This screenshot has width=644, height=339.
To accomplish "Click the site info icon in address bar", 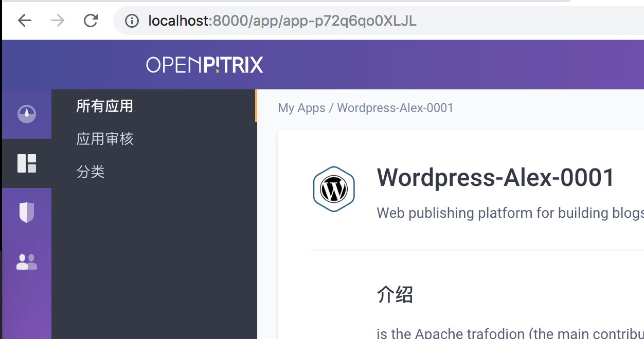I will tap(132, 21).
